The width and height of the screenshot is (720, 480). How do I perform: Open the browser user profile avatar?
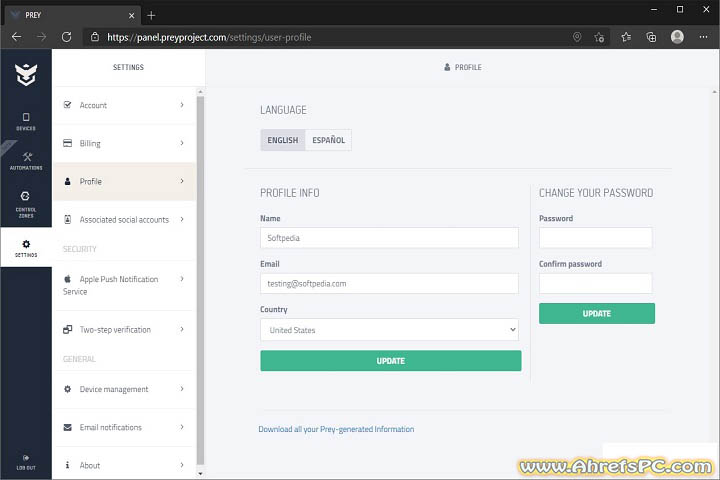point(677,36)
